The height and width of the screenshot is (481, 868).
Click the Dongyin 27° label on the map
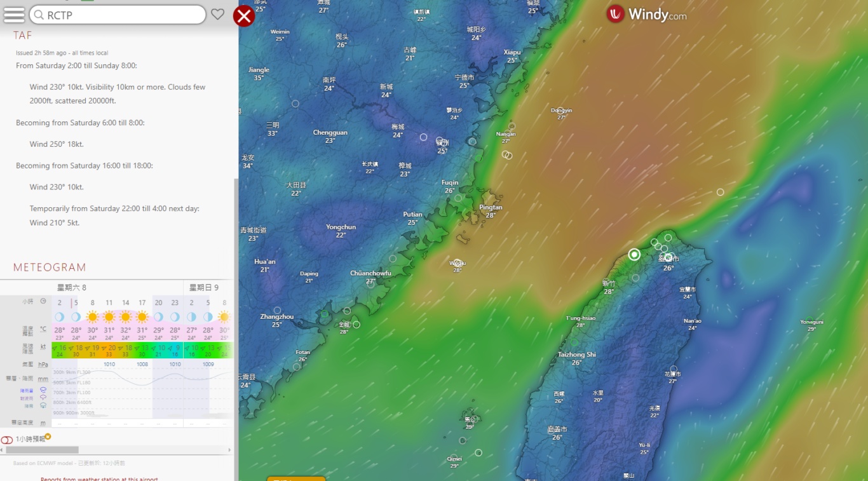click(562, 113)
